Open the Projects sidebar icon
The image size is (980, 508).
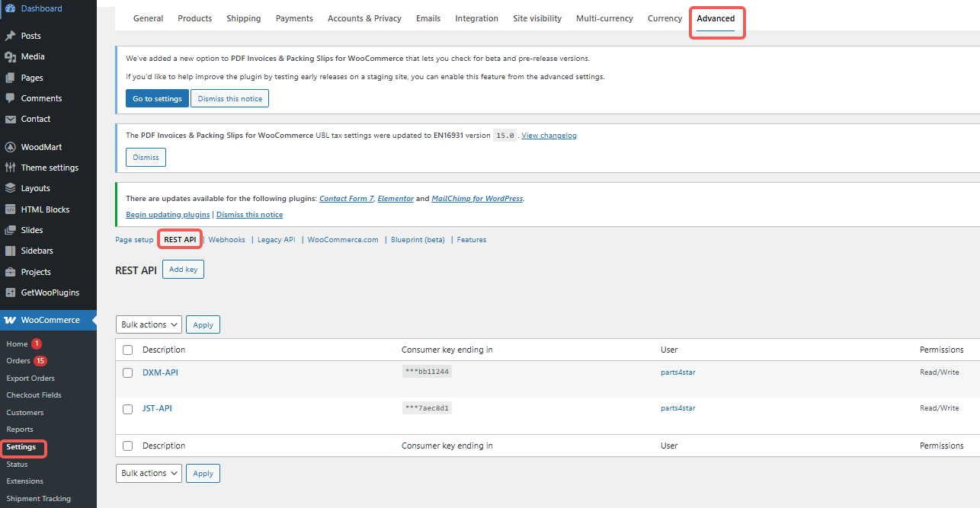click(11, 271)
